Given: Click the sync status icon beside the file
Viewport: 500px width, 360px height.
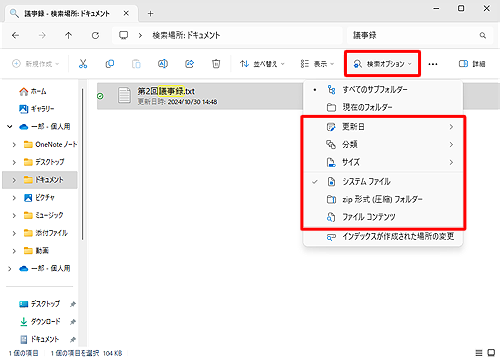Looking at the screenshot, I should (x=100, y=96).
